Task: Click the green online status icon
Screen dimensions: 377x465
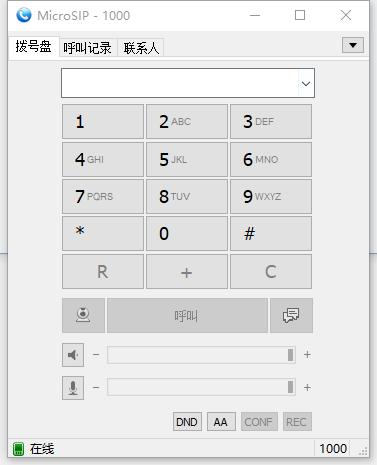Action: [19, 449]
